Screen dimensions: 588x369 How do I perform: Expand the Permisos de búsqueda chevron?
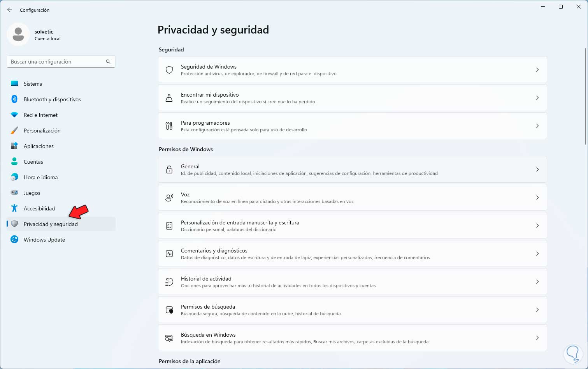point(537,310)
